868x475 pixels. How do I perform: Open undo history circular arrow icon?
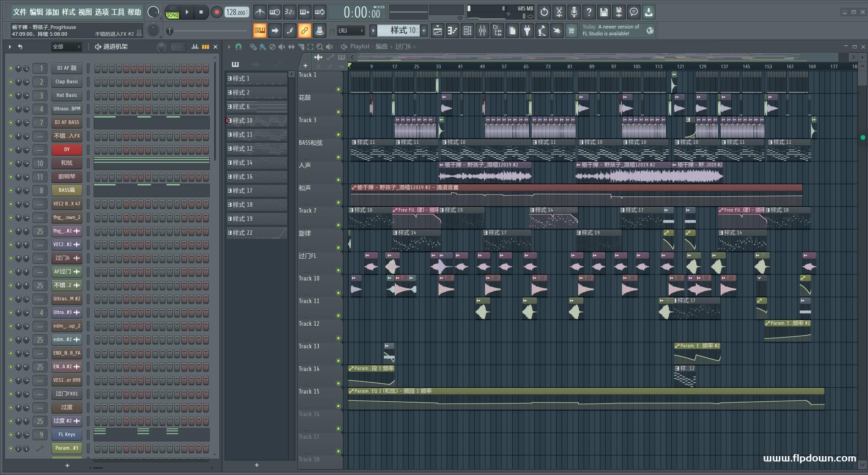[544, 12]
